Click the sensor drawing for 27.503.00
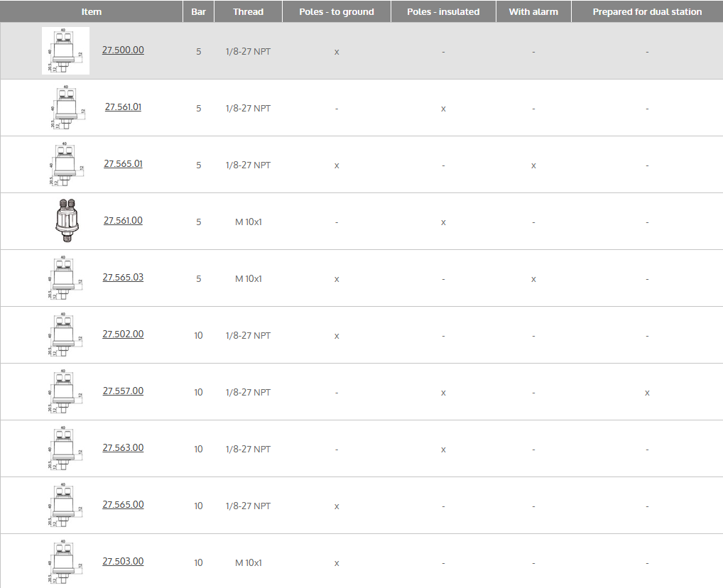This screenshot has height=588, width=723. [65, 562]
